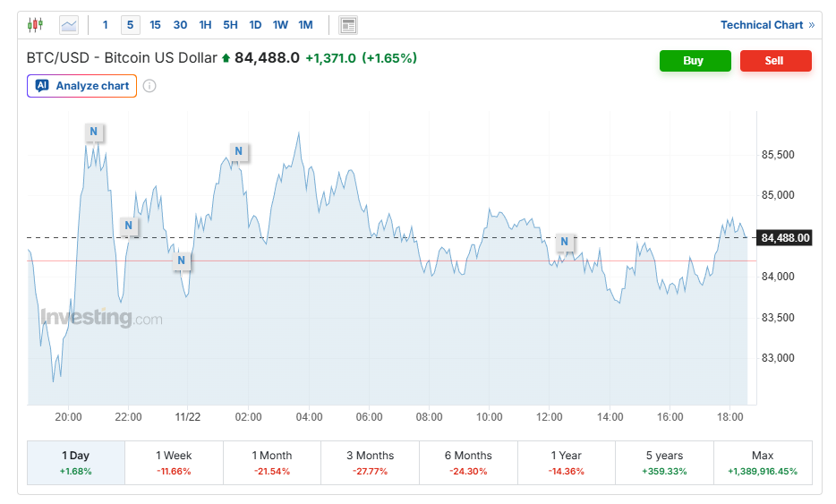Screen dimensions: 836x504
Task: Set chart interval to 1W
Action: click(x=280, y=25)
